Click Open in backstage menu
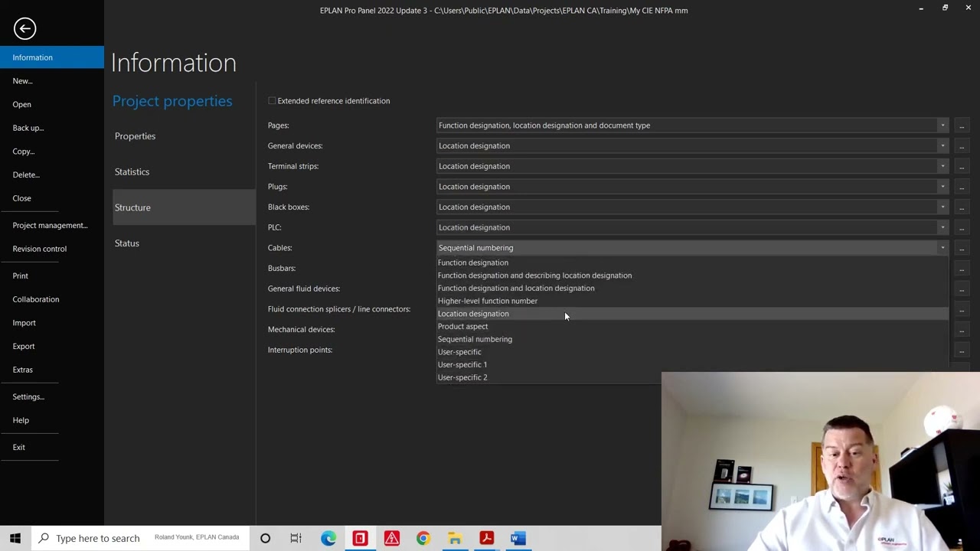 click(52, 104)
